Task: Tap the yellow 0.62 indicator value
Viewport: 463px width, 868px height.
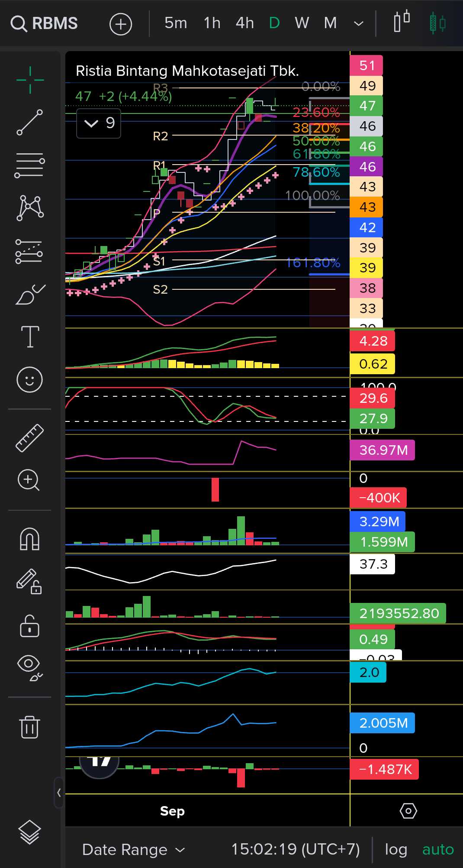Action: coord(373,364)
